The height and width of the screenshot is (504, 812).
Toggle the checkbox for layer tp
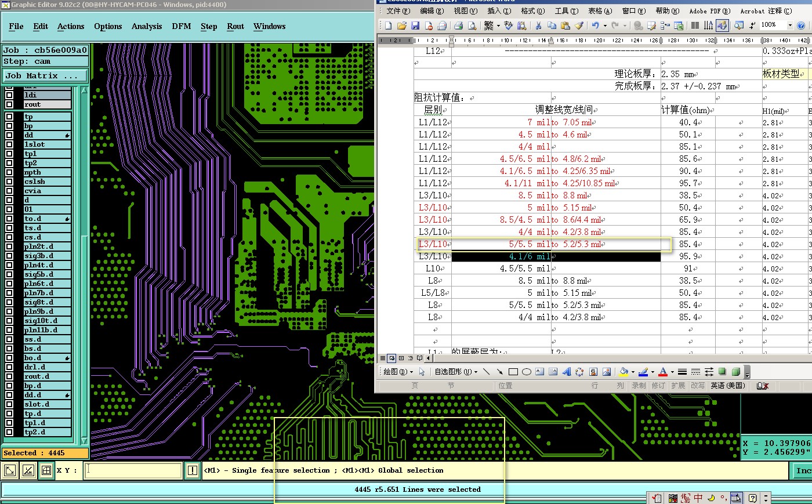9,117
